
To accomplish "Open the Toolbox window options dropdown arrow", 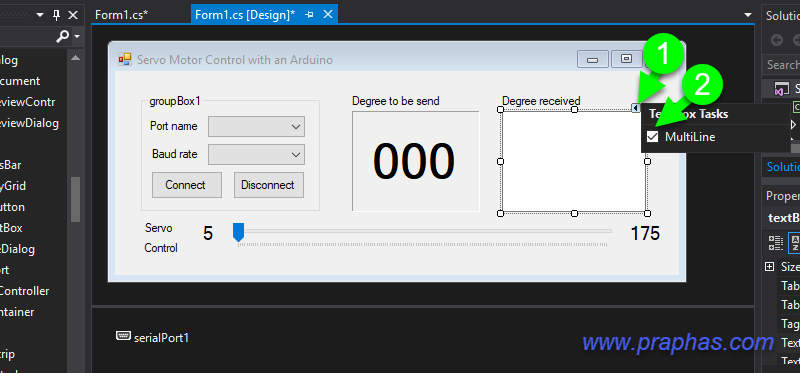I will tap(40, 15).
